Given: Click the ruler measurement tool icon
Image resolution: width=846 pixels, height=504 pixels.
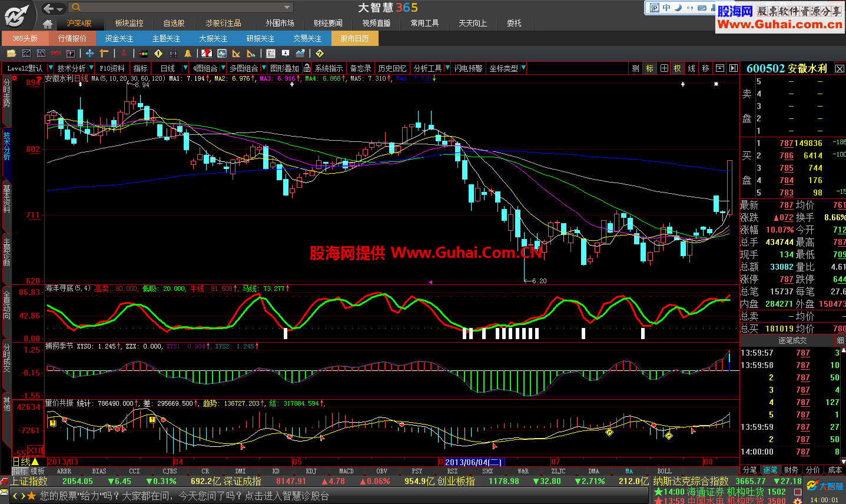Looking at the screenshot, I should [x=103, y=54].
